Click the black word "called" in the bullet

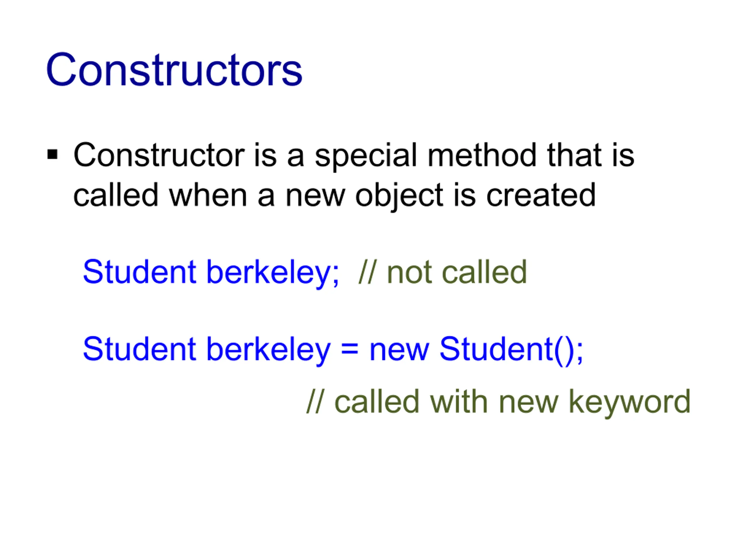pyautogui.click(x=116, y=195)
